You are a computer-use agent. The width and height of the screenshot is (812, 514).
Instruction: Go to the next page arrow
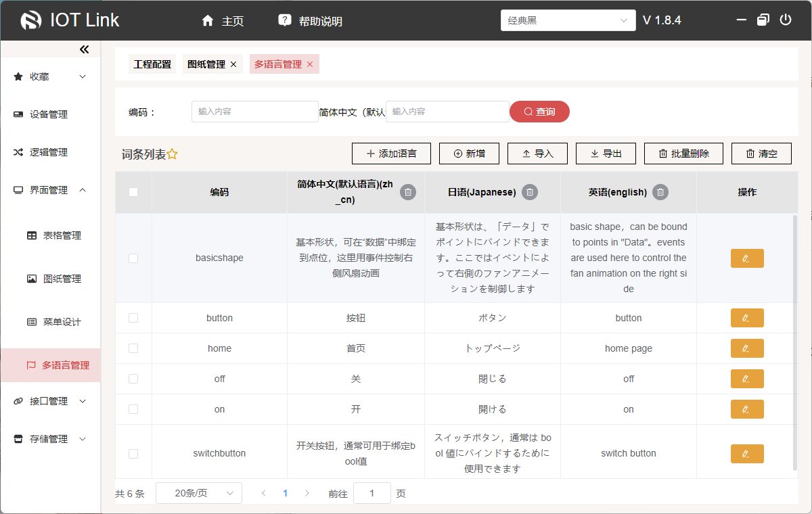(307, 493)
